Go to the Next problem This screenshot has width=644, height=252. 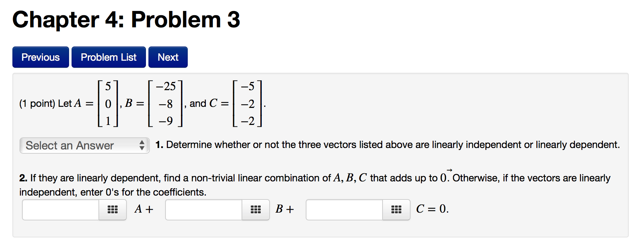coord(168,57)
